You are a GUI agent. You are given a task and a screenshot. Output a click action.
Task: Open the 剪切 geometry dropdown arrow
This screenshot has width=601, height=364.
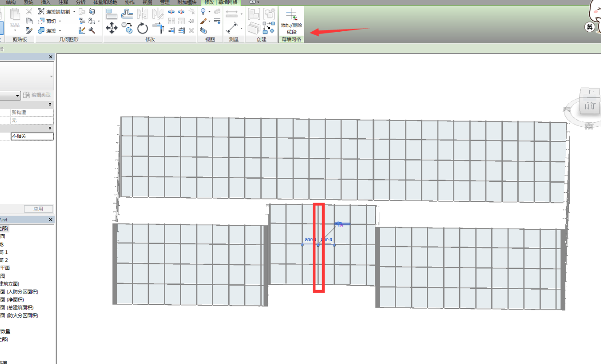click(60, 21)
